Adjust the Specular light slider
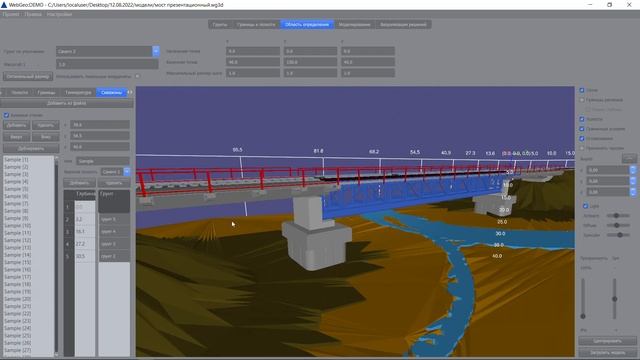Image resolution: width=640 pixels, height=360 pixels. [618, 235]
